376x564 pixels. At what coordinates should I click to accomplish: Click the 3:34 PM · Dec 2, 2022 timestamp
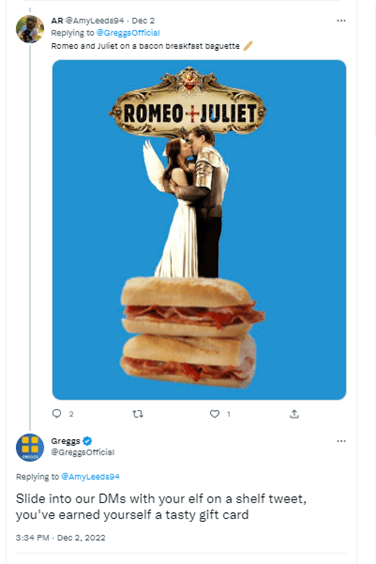coord(60,538)
